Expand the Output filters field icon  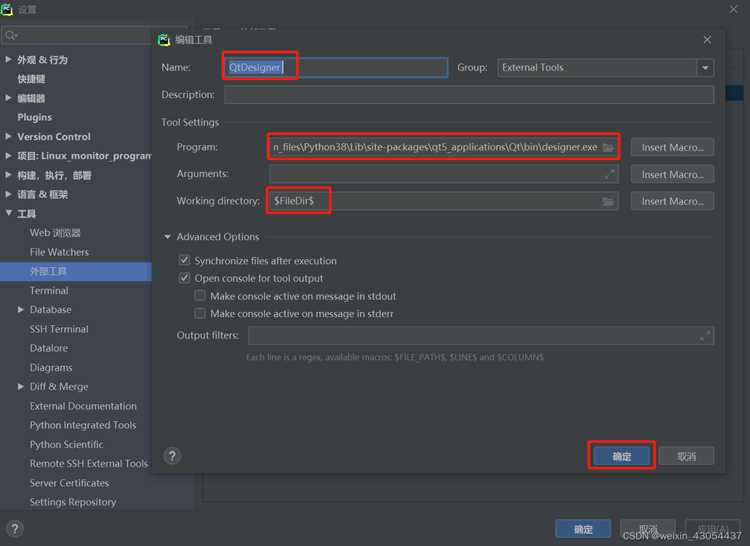tap(705, 336)
